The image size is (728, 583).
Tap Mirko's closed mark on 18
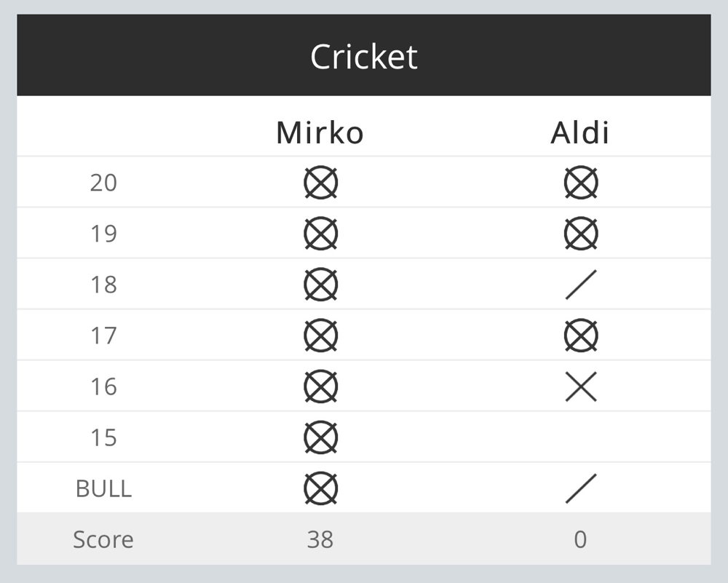click(320, 285)
